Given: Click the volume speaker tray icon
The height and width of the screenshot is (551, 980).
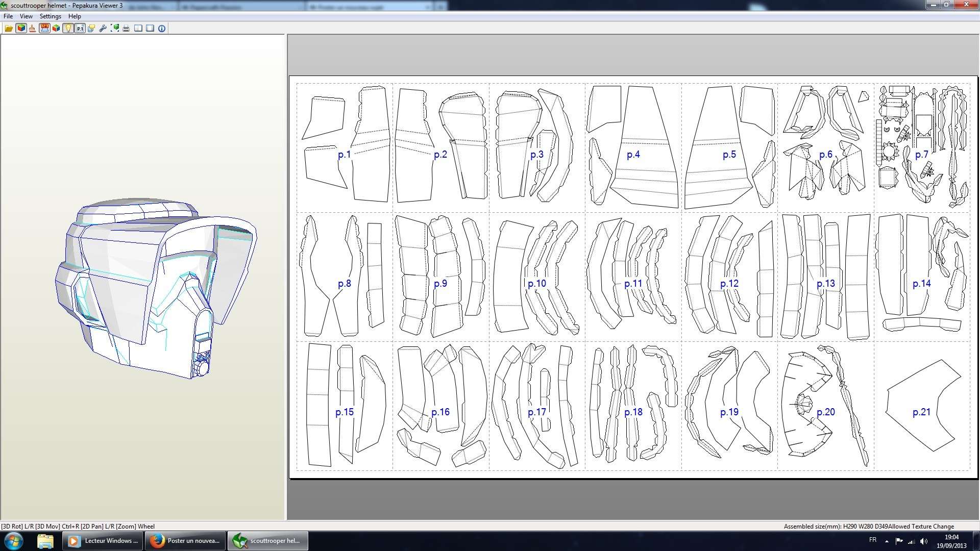Looking at the screenshot, I should pos(924,541).
